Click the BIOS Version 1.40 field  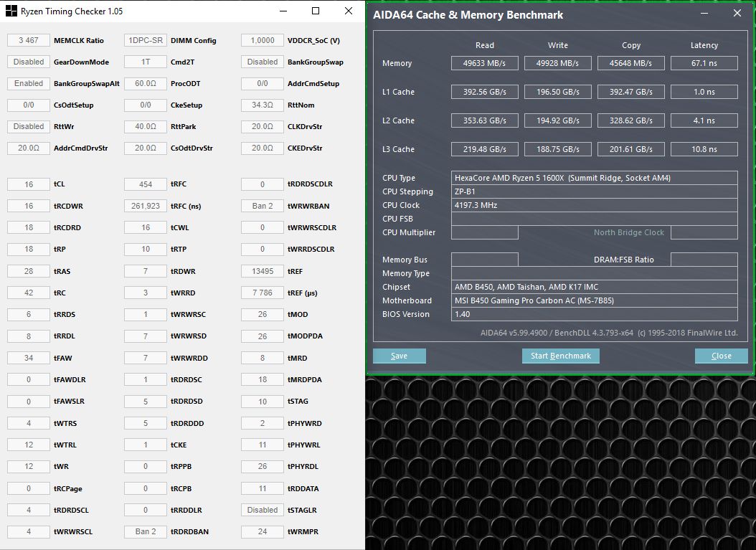point(595,314)
